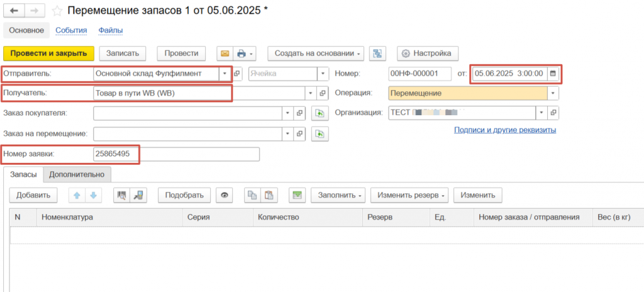Image resolution: width=644 pixels, height=292 pixels.
Task: Expand the Отправитель warehouse dropdown
Action: click(225, 74)
